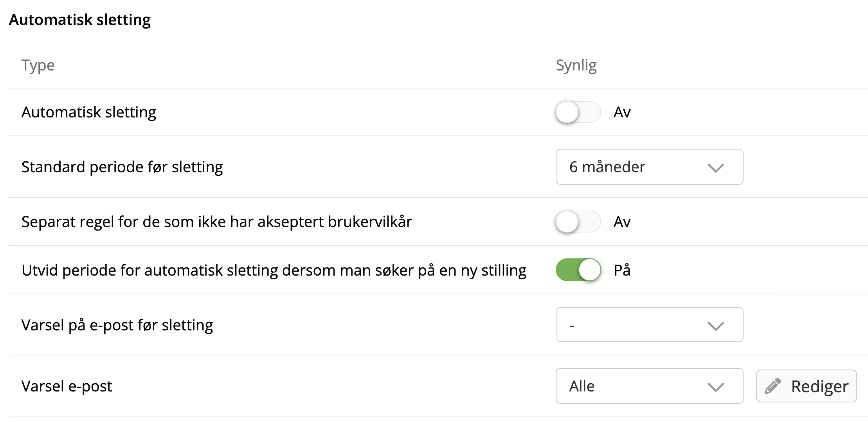Image resolution: width=868 pixels, height=422 pixels.
Task: Click the Type column header
Action: [38, 65]
